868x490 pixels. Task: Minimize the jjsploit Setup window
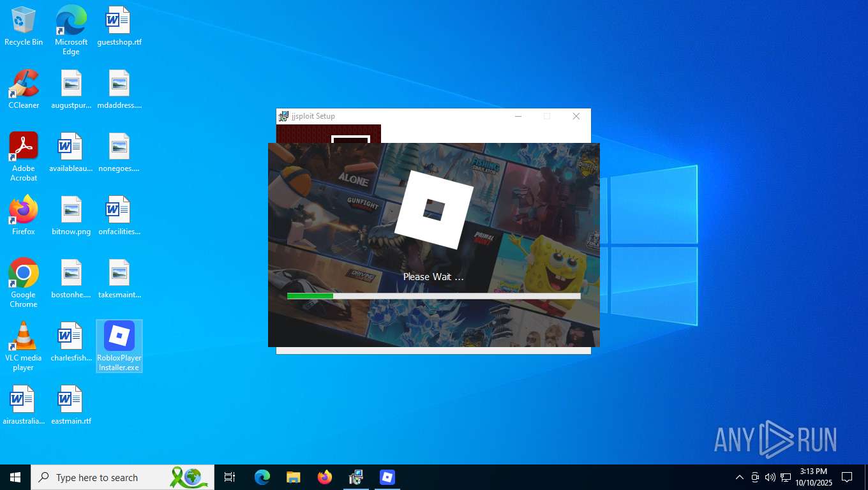pos(518,116)
